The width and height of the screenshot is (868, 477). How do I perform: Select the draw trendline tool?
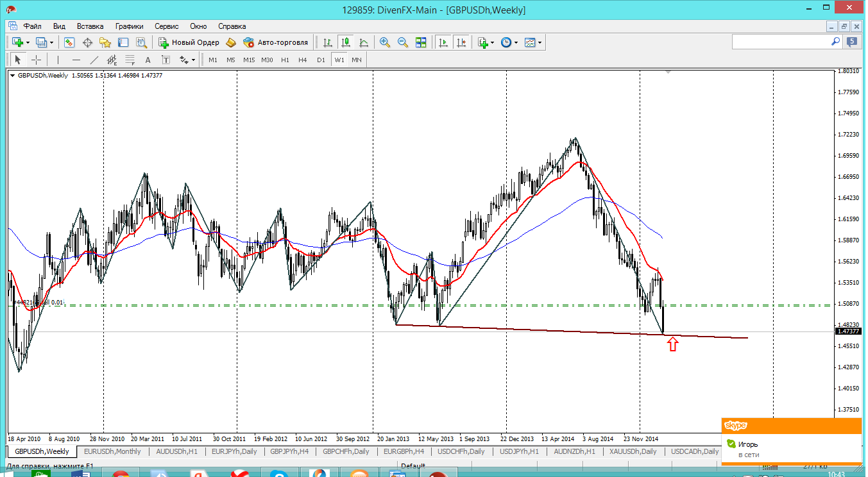coord(94,60)
